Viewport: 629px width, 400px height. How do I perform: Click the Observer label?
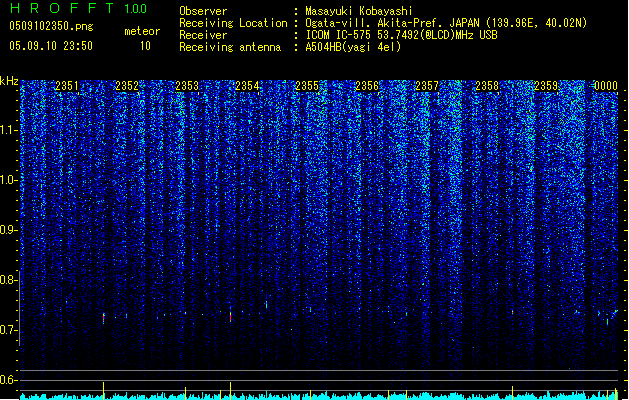click(203, 11)
